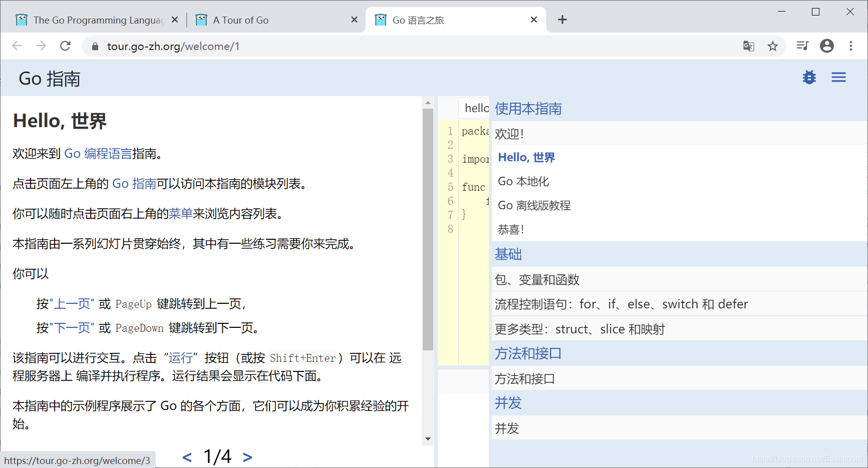Click gopher favicon on first tab
The width and height of the screenshot is (868, 468).
click(x=22, y=20)
